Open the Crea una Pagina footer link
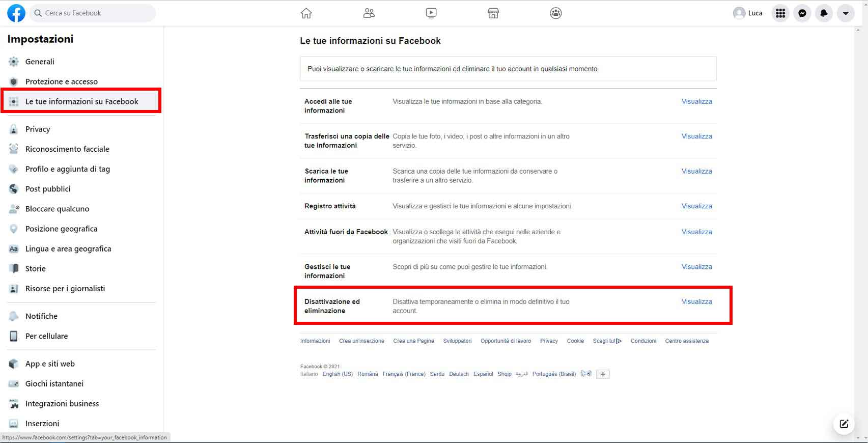Screen dimensions: 868x443 pos(413,341)
